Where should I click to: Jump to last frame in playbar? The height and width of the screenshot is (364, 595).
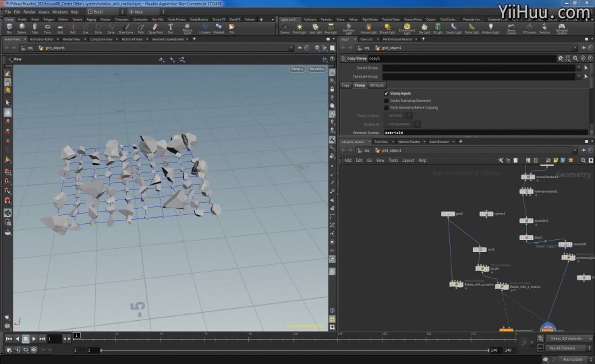pyautogui.click(x=42, y=338)
